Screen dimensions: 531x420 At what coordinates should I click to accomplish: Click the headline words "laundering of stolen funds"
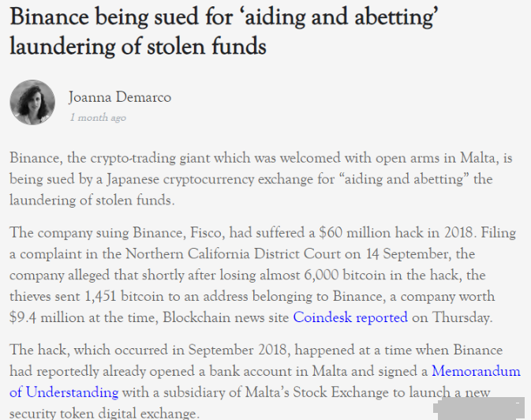(138, 47)
